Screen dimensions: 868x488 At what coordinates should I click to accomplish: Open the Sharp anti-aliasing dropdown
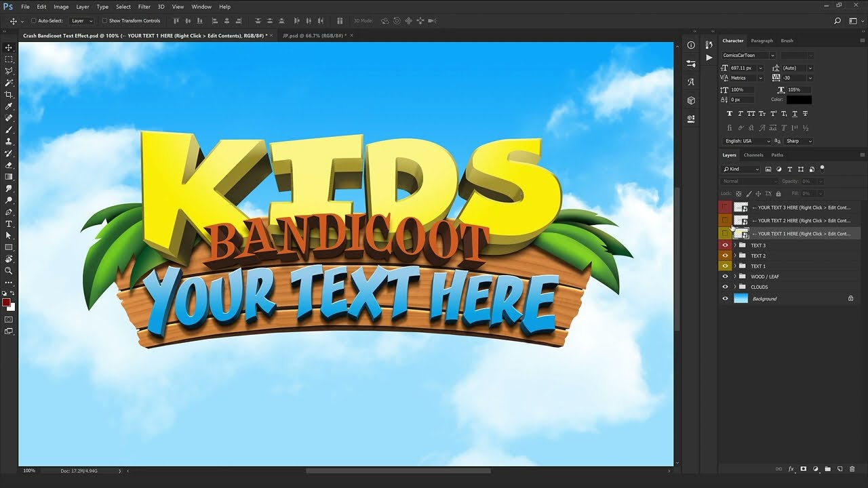[x=799, y=141]
